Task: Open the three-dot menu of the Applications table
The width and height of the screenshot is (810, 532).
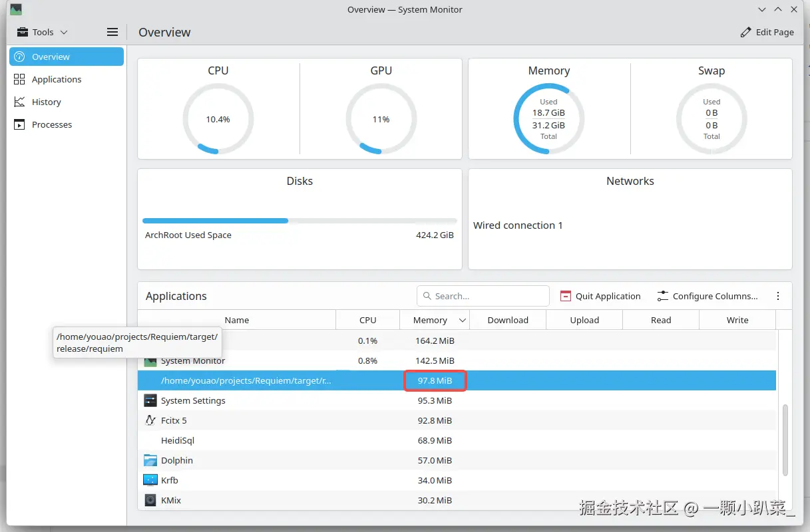Action: click(778, 296)
